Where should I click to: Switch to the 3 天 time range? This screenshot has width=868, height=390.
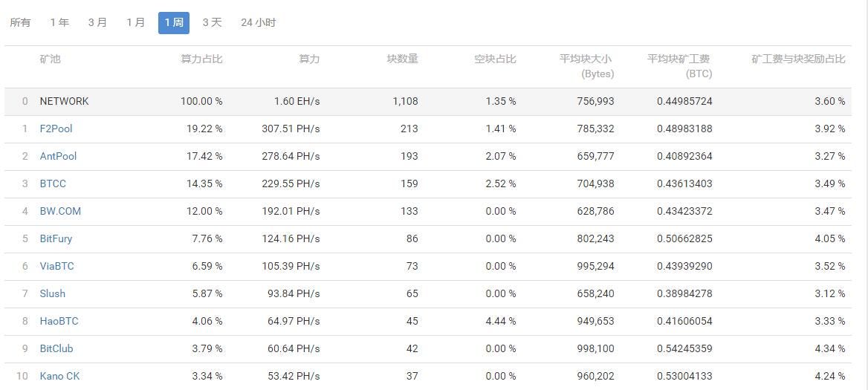tap(212, 23)
